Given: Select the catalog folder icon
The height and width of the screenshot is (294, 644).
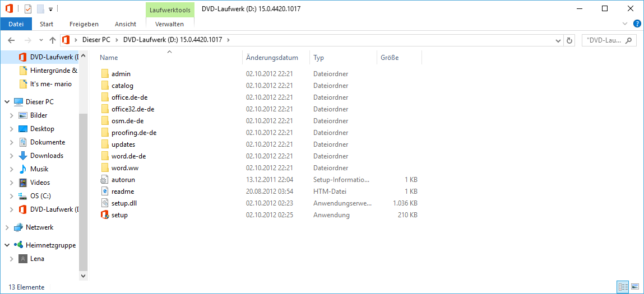Looking at the screenshot, I should point(104,86).
